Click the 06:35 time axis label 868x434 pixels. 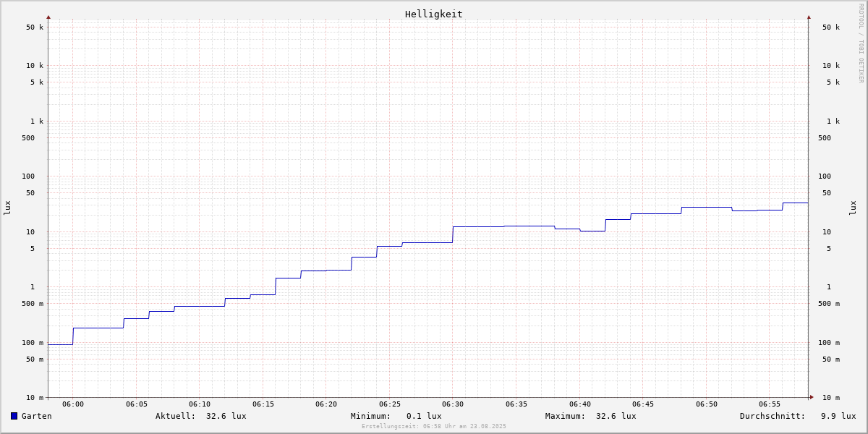coord(516,404)
